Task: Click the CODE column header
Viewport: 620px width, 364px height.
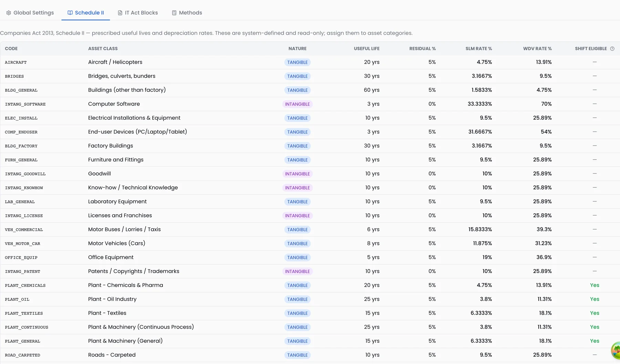Action: [x=11, y=49]
